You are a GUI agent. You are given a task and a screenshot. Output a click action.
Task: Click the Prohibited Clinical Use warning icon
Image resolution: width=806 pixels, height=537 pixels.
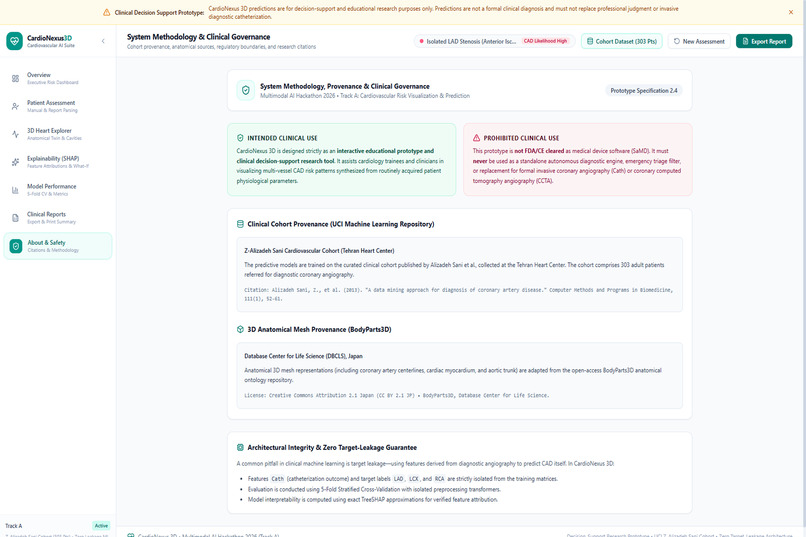(x=477, y=138)
